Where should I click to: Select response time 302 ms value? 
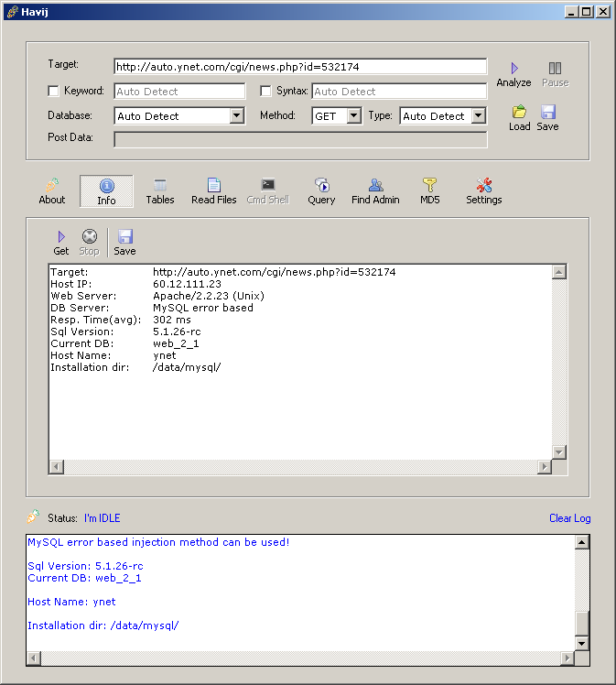[172, 320]
